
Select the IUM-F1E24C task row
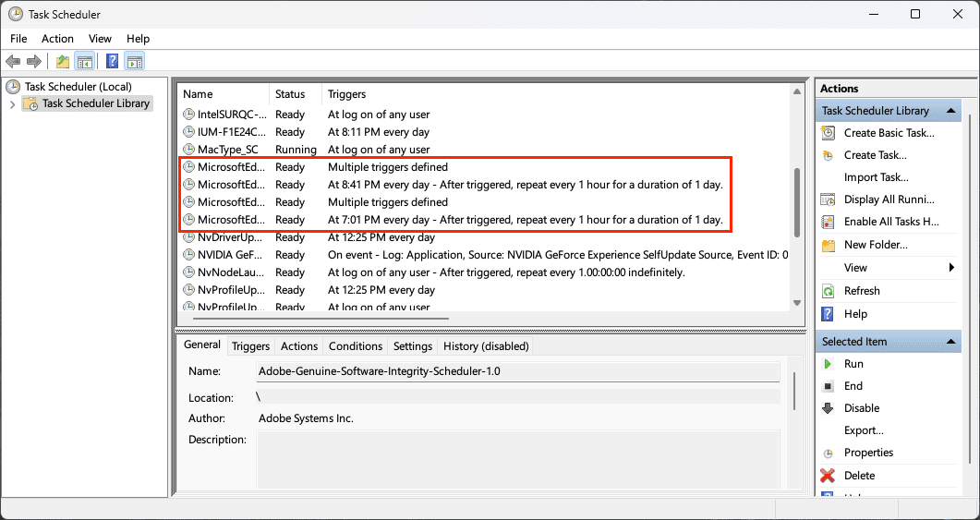484,132
